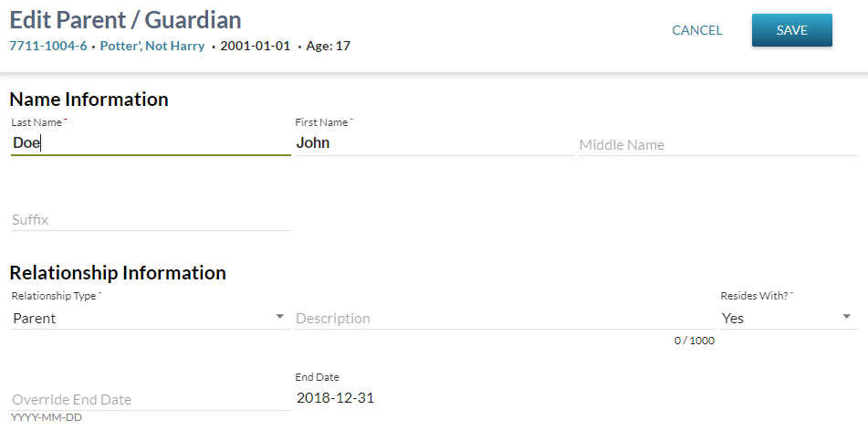The height and width of the screenshot is (431, 868).
Task: Click the Name Information section heading
Action: pyautogui.click(x=89, y=100)
